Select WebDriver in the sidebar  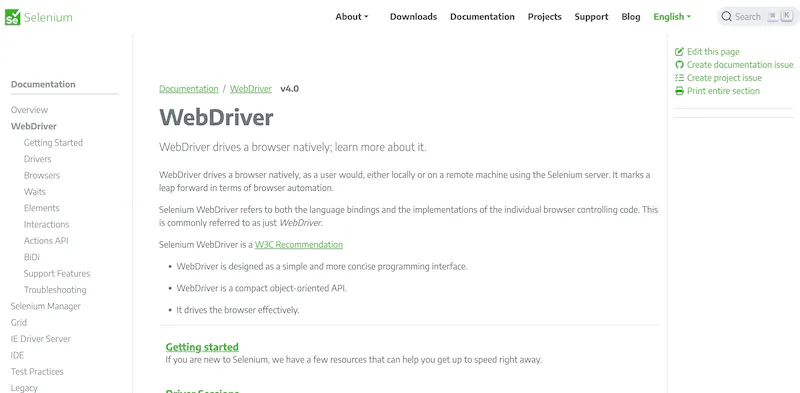pos(34,126)
